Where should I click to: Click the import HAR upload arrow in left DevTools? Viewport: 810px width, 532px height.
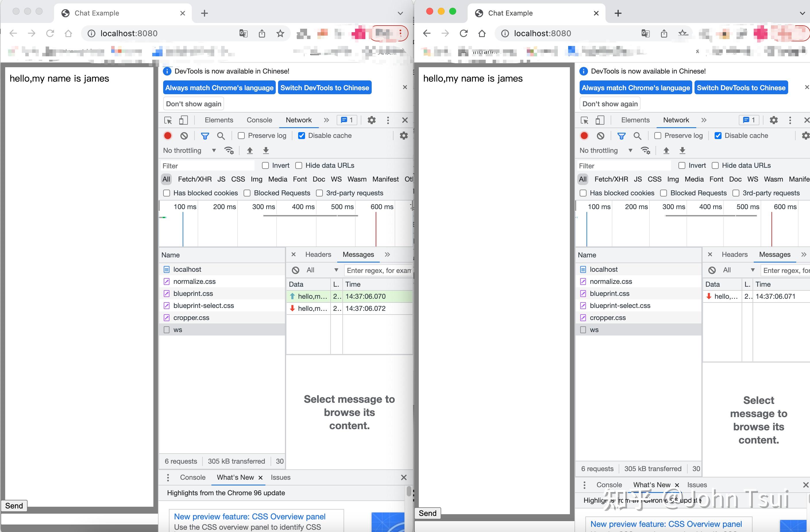point(250,151)
